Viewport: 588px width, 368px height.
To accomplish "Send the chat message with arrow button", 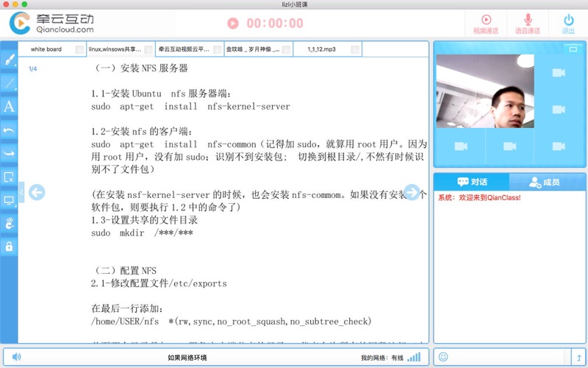I will click(x=578, y=357).
